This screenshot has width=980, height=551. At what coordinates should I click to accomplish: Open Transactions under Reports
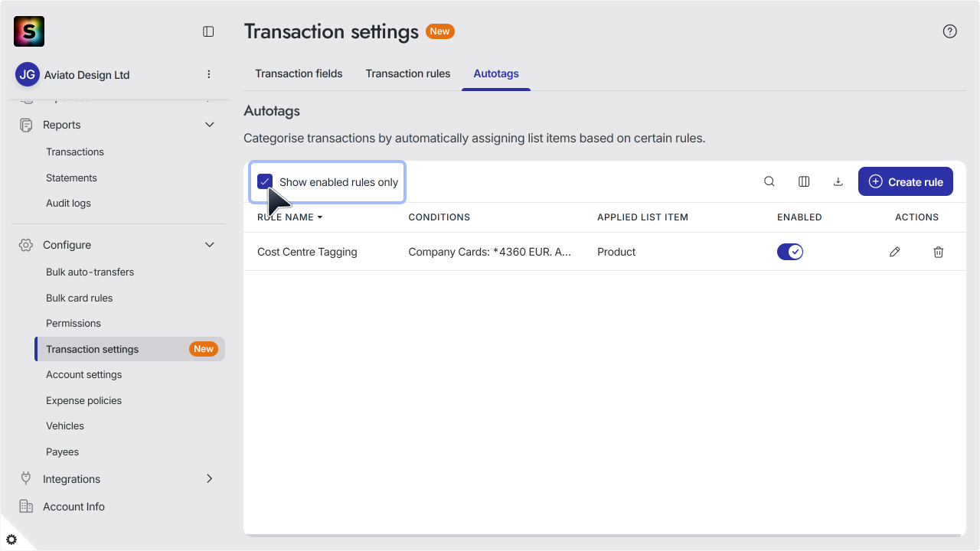pyautogui.click(x=75, y=152)
